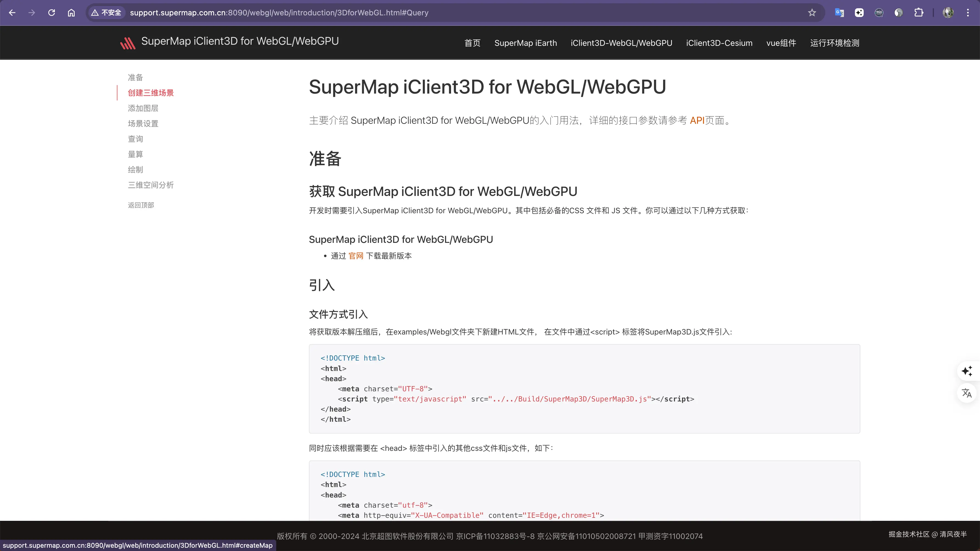Open the extensions puzzle icon
The width and height of the screenshot is (980, 551).
point(919,13)
